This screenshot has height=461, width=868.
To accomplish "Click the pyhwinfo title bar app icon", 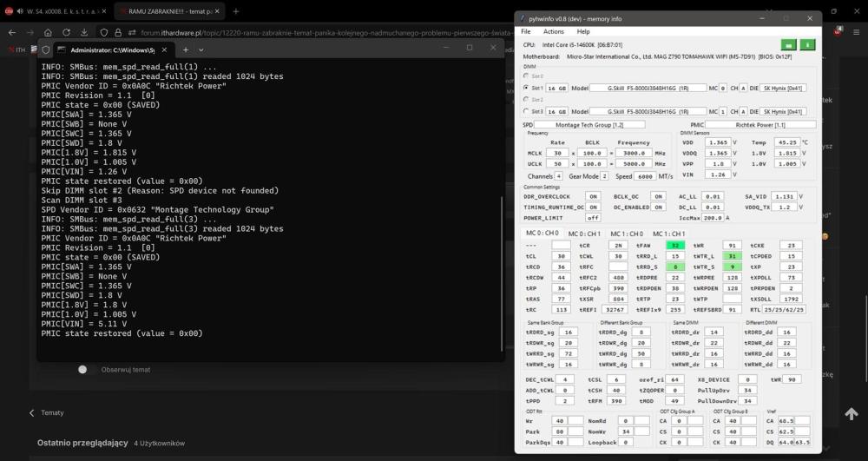I will click(522, 19).
